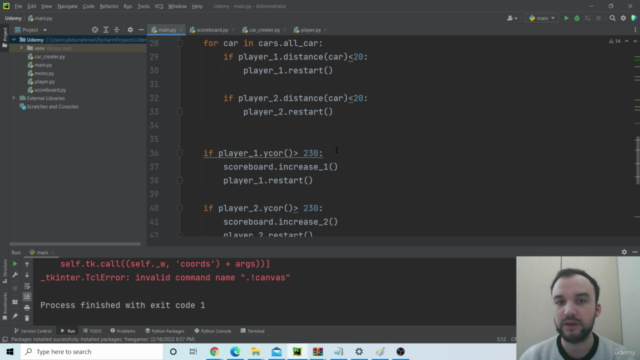The height and width of the screenshot is (360, 640).
Task: Go to next highlighted warning arrow
Action: (635, 41)
